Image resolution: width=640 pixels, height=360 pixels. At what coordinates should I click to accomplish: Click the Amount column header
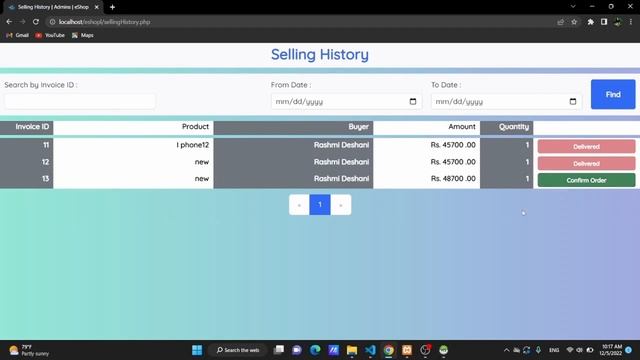click(427, 127)
